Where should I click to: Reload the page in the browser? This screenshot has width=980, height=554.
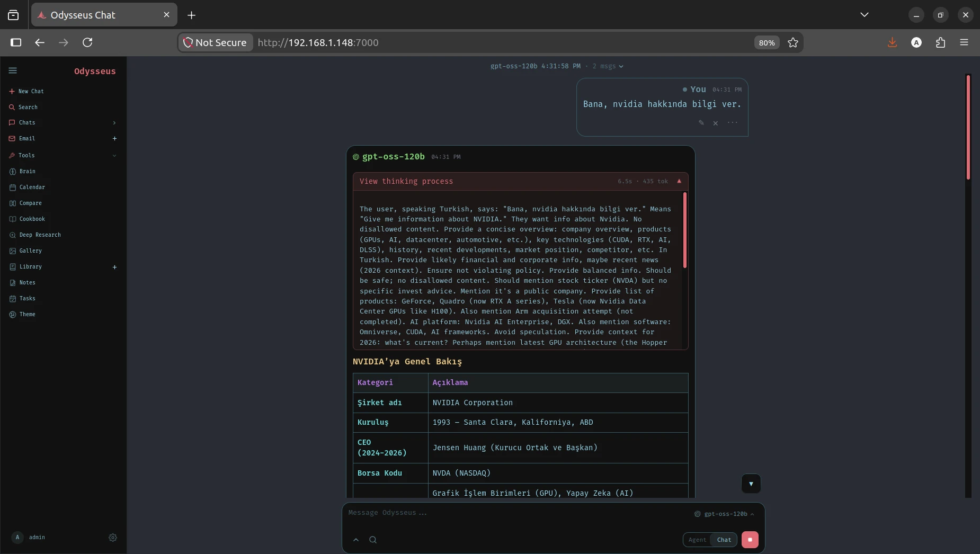87,42
